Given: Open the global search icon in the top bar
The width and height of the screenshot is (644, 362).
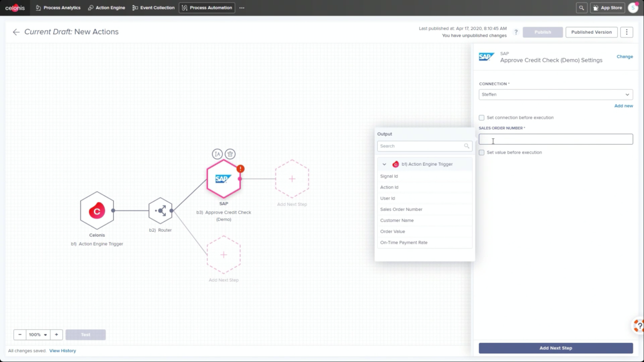Looking at the screenshot, I should click(x=581, y=8).
